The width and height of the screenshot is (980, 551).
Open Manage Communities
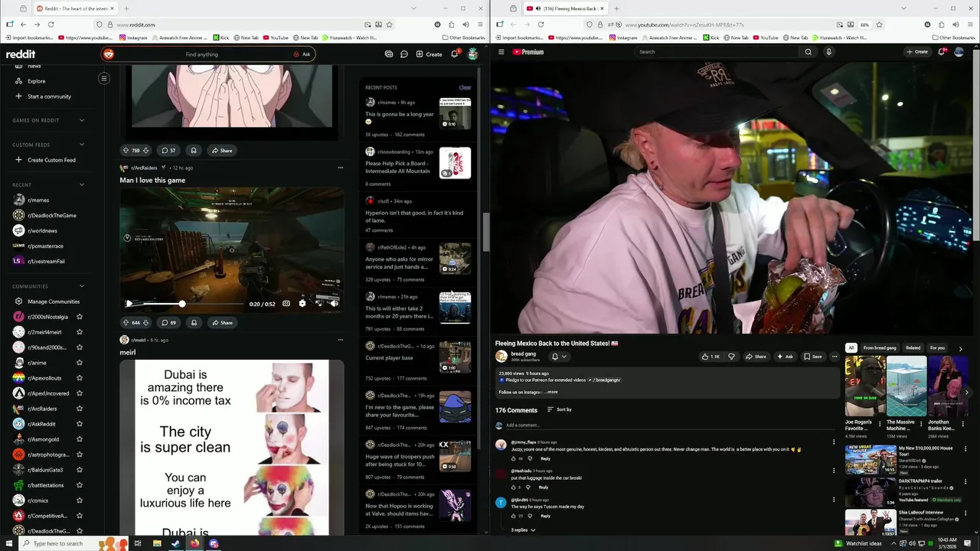point(48,302)
